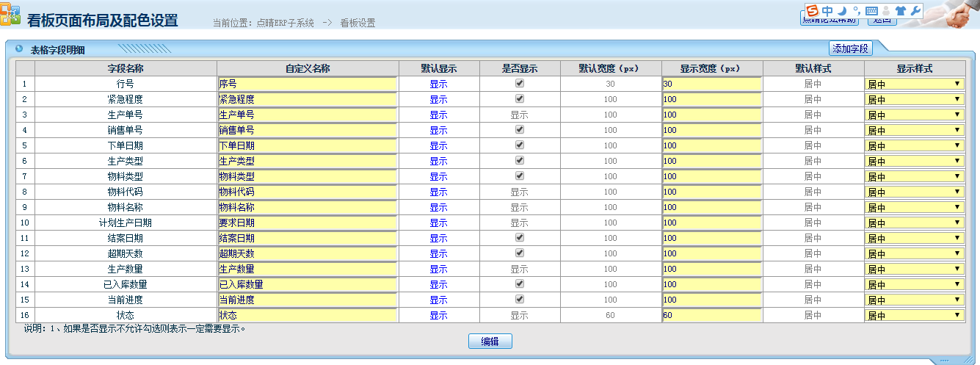The image size is (980, 365).
Task: Toggle the 是否显示 checkbox for 当前进度 row
Action: (520, 300)
